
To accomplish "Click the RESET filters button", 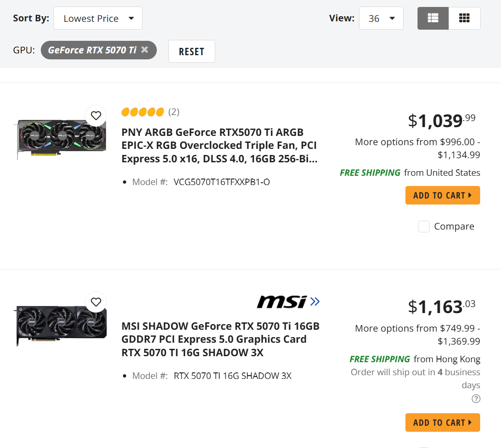I will tap(192, 51).
